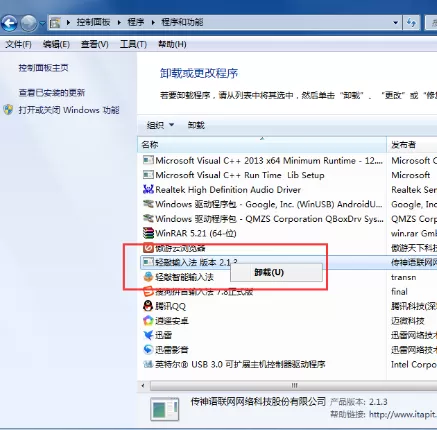Click the shield icon beside Windows 功能
This screenshot has height=430, width=437.
(8, 110)
